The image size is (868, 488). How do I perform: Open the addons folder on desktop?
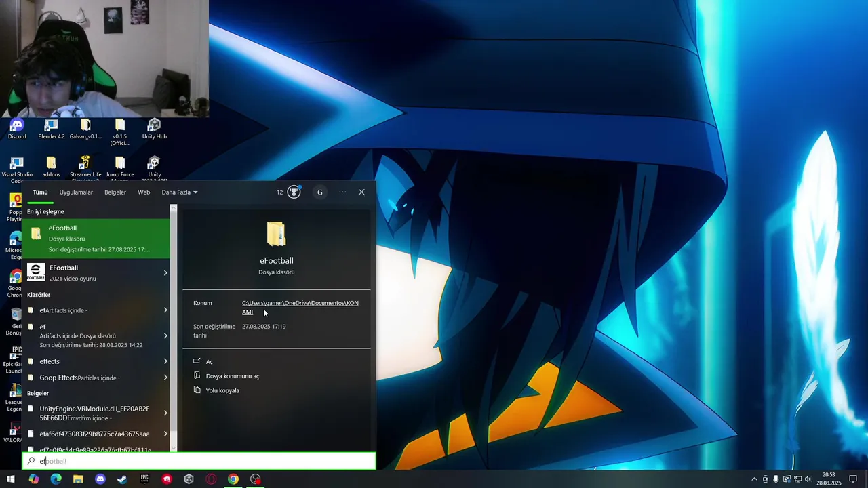51,167
